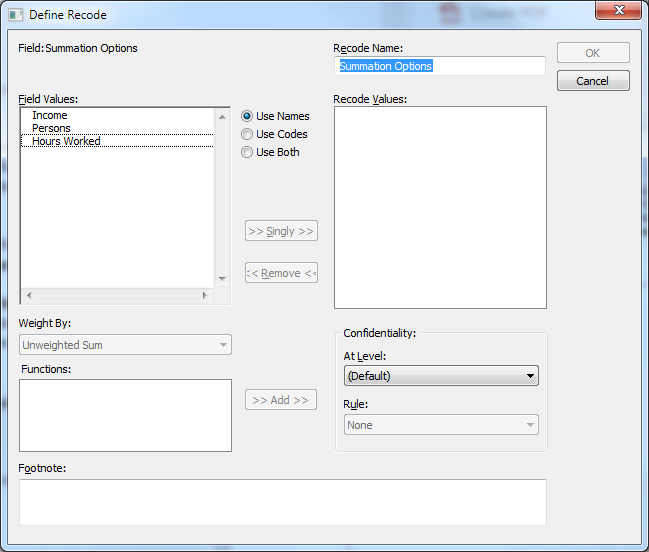Open the Rule dropdown under Confidentiality

click(x=441, y=425)
